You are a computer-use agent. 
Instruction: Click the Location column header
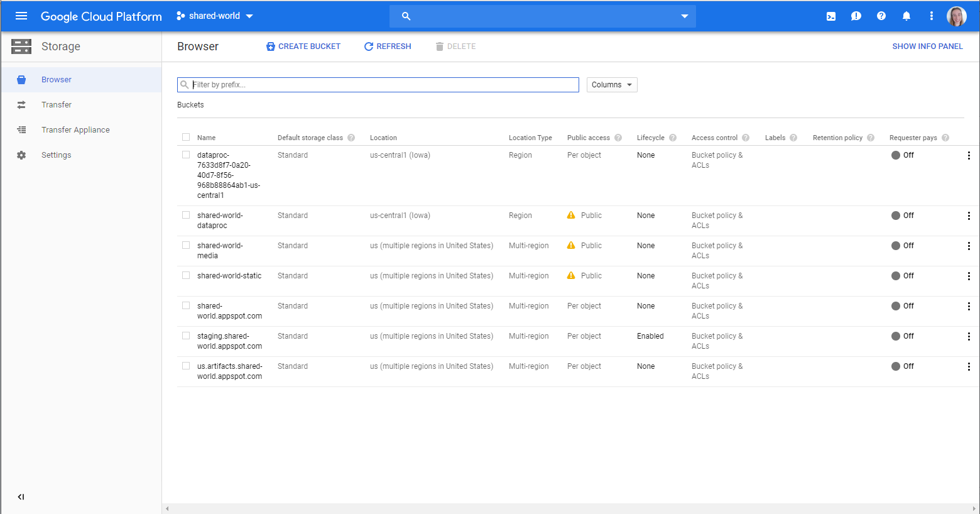click(x=383, y=138)
